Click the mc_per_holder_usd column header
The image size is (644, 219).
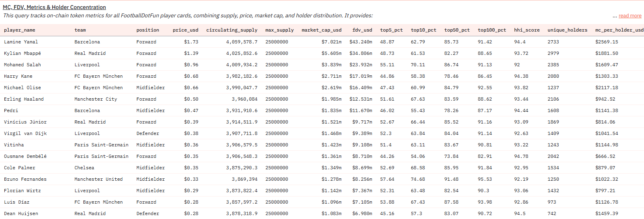coord(619,30)
